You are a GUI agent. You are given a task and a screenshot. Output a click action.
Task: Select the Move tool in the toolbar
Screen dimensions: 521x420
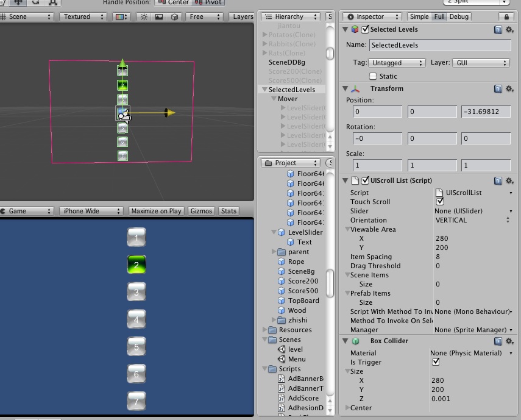[x=18, y=2]
